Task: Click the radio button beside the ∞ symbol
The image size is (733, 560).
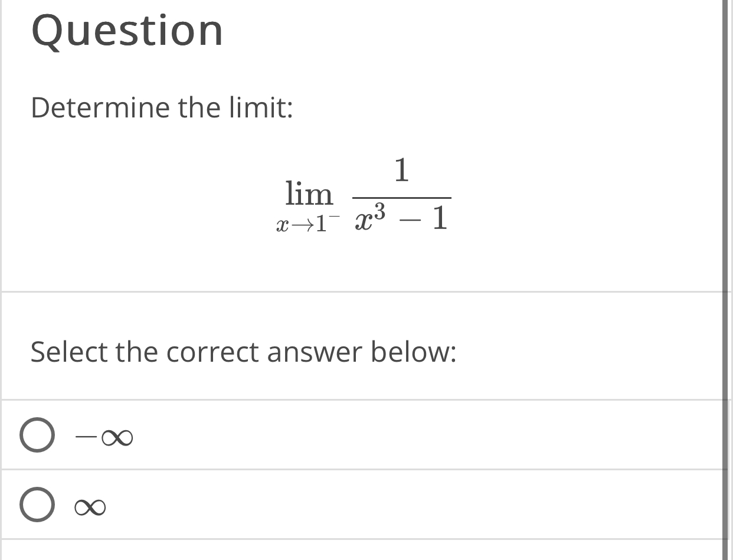Action: (37, 505)
